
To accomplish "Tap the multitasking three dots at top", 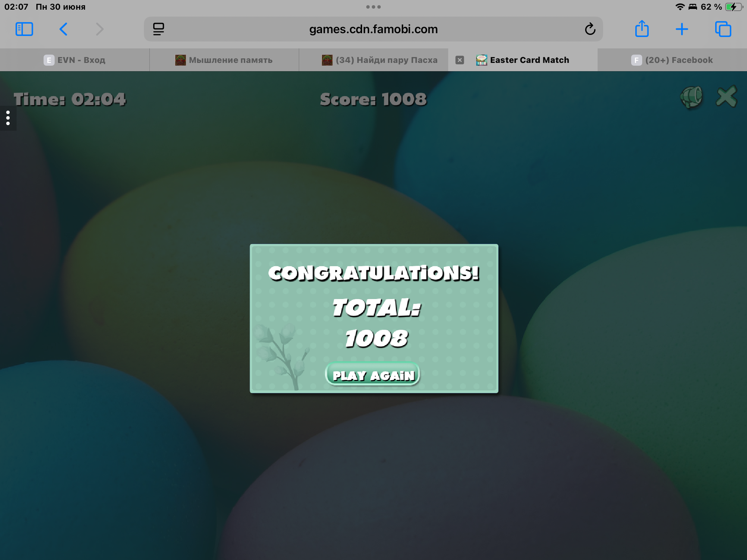I will (373, 7).
